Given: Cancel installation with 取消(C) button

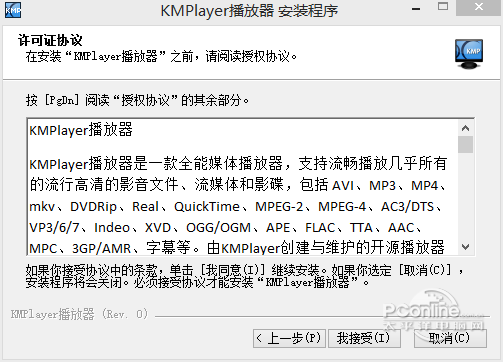Looking at the screenshot, I should coord(450,338).
